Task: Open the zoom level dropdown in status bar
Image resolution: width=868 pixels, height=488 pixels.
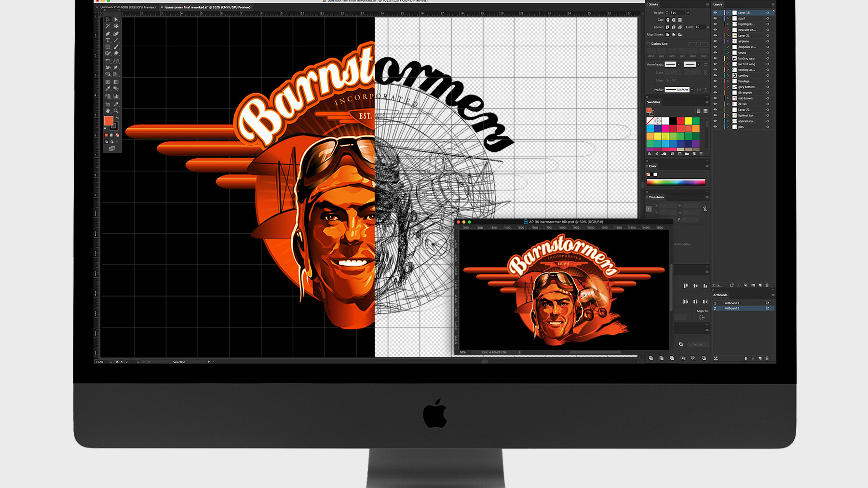Action: tap(111, 362)
